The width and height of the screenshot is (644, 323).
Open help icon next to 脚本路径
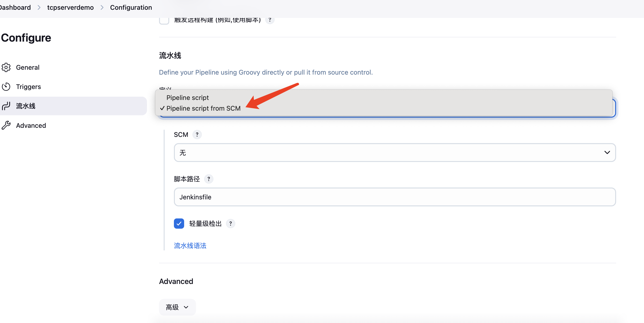coord(209,179)
